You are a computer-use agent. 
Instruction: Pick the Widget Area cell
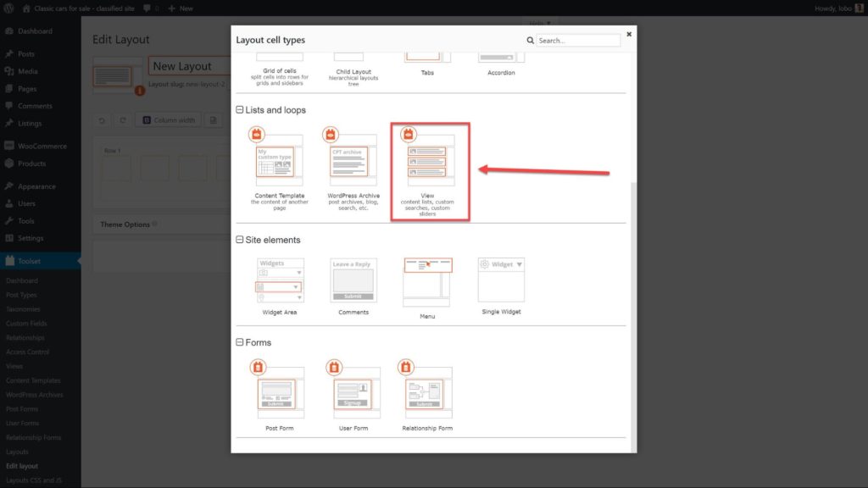coord(280,286)
